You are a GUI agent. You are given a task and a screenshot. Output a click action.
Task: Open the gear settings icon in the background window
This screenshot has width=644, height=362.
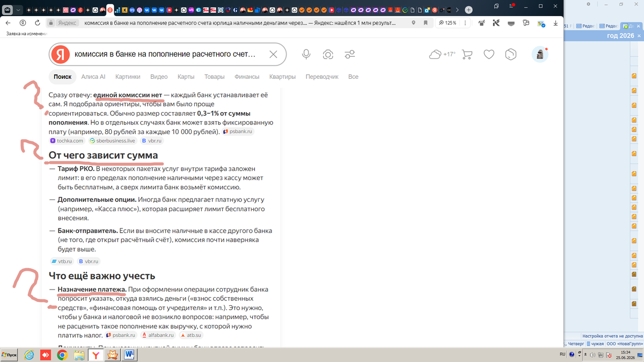(x=589, y=4)
